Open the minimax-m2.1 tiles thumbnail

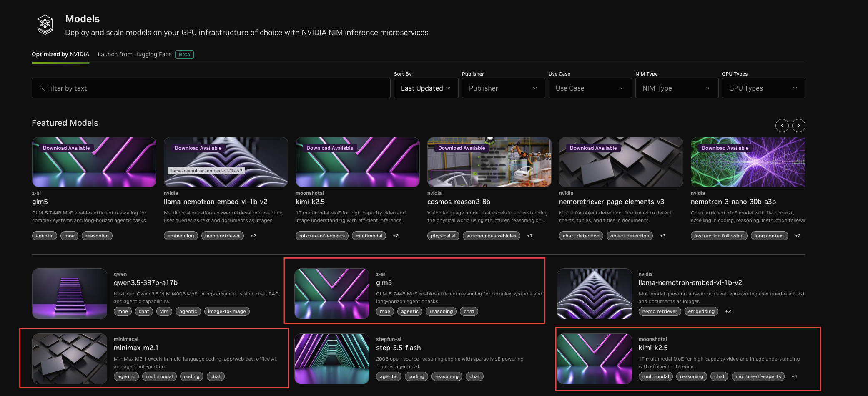pos(70,359)
